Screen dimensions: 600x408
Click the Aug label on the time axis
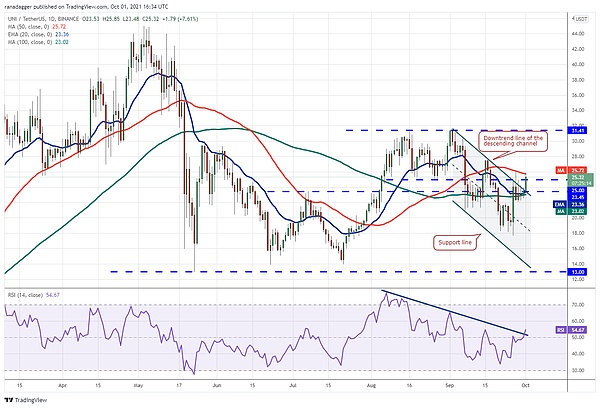tap(371, 384)
